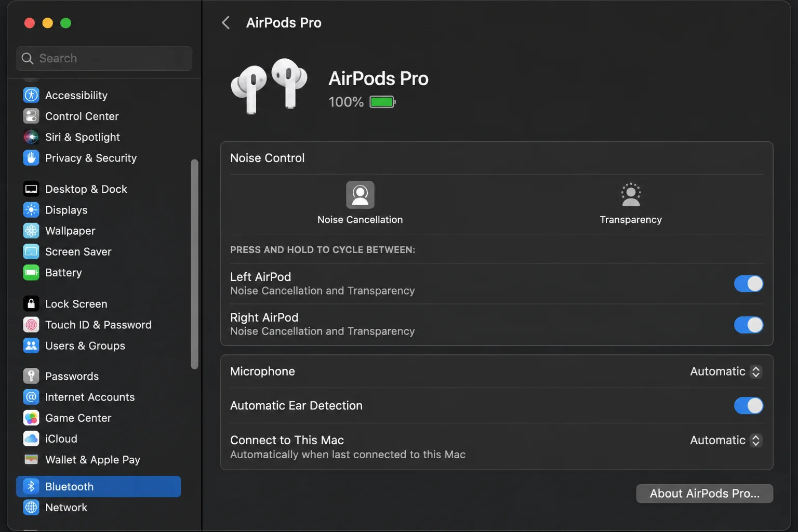
Task: Click the green Battery sidebar icon
Action: 31,272
